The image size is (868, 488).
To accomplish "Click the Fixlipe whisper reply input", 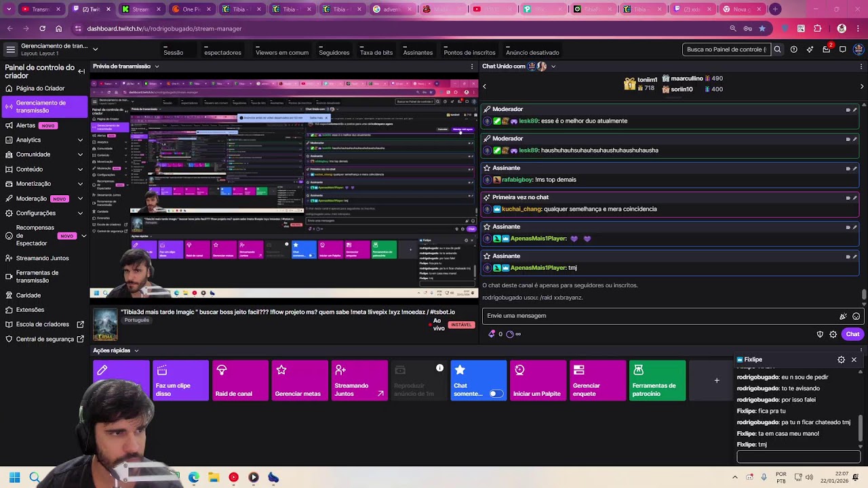I will tap(798, 457).
